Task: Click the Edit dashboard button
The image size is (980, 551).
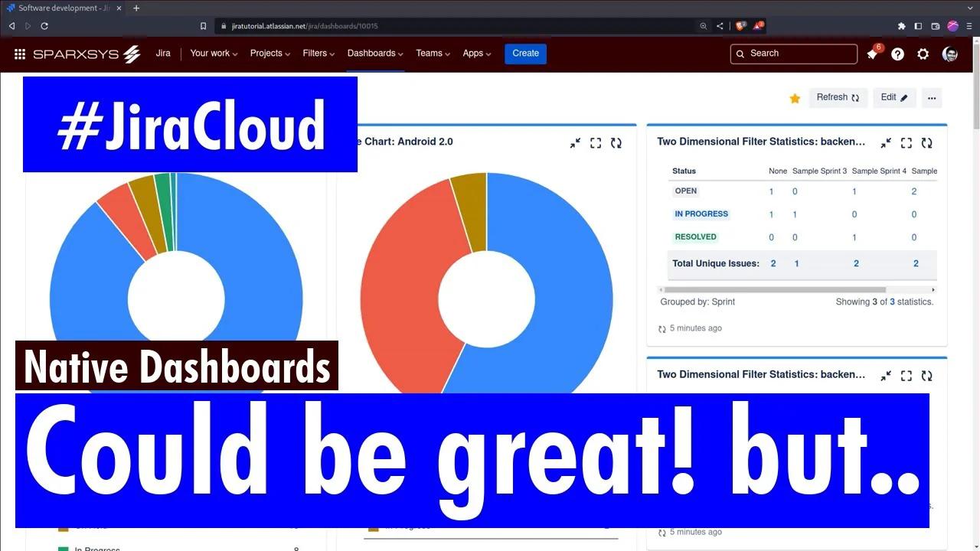Action: [894, 97]
